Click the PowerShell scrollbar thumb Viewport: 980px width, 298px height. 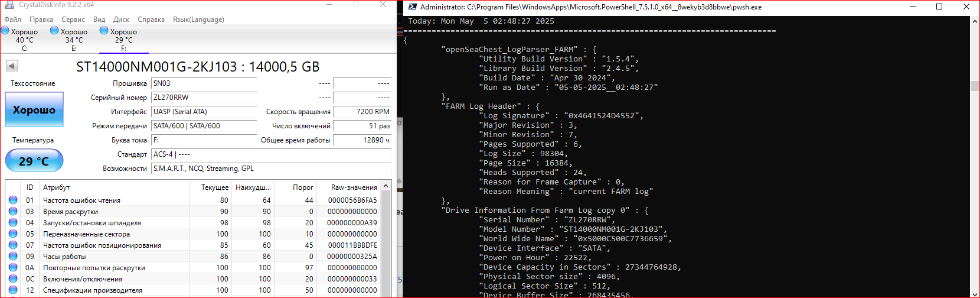click(x=975, y=86)
